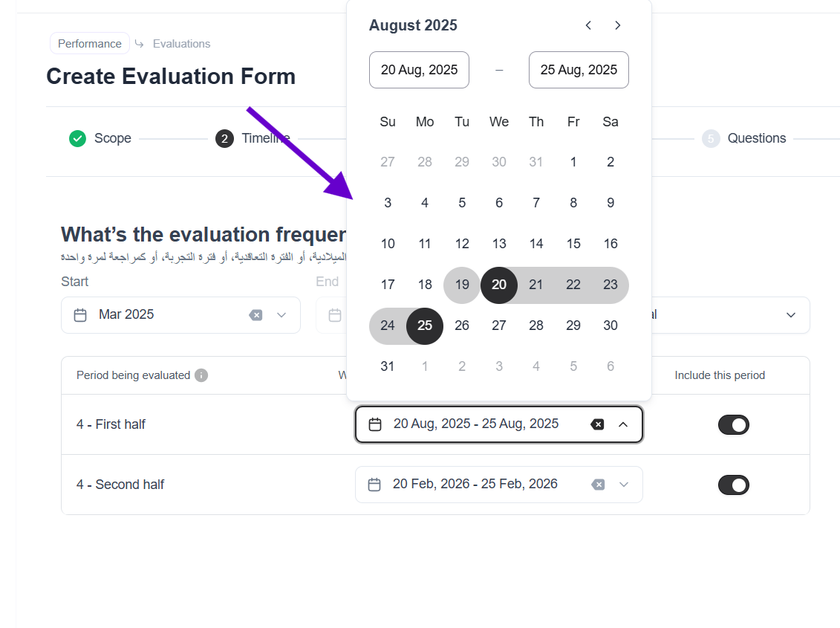The height and width of the screenshot is (628, 840).
Task: Open the Start month dropdown
Action: [x=281, y=315]
